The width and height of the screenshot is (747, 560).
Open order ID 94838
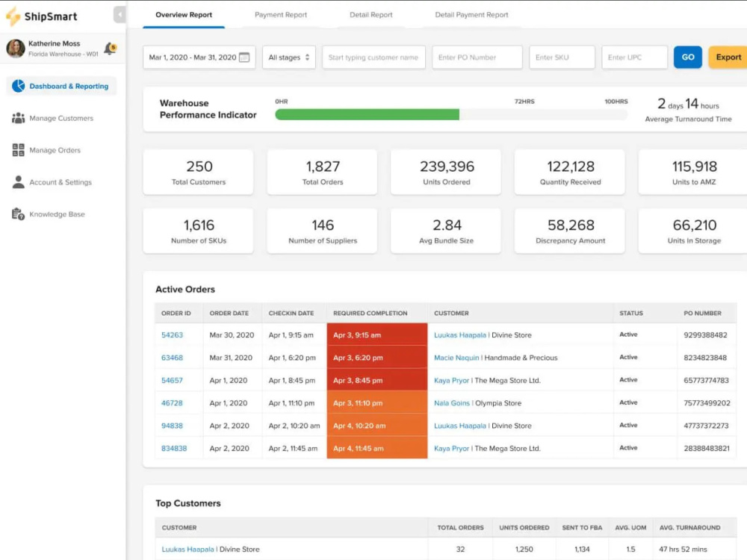coord(172,426)
